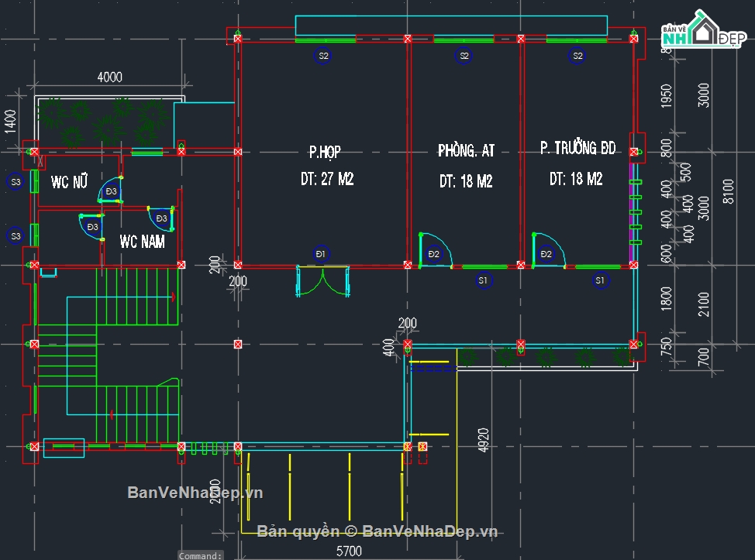Click the Đ3 door tag beside WC NỮ

tap(112, 191)
